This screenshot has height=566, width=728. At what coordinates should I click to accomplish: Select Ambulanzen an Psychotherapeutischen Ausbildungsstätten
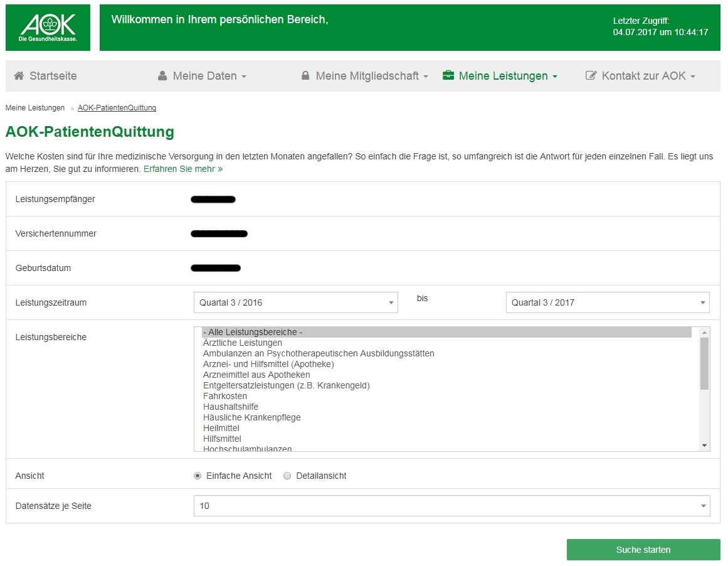[x=446, y=354]
